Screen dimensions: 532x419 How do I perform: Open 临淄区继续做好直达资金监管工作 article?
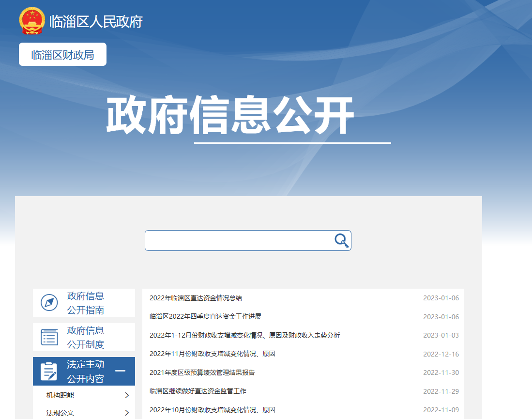(x=198, y=391)
